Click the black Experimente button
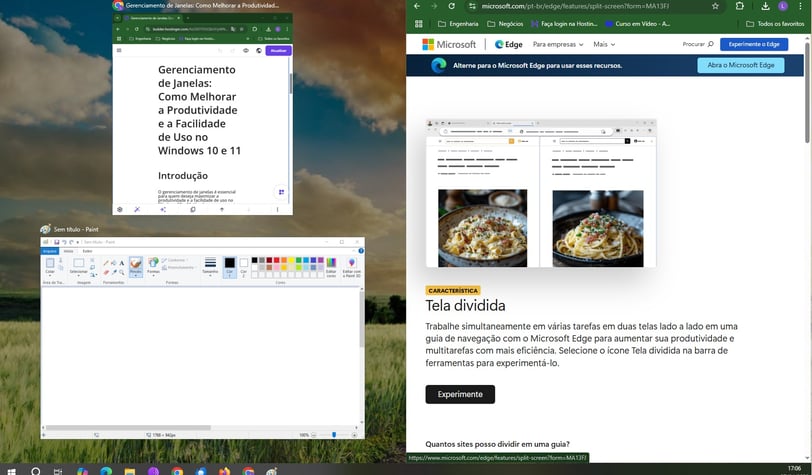This screenshot has width=812, height=475. pos(460,394)
